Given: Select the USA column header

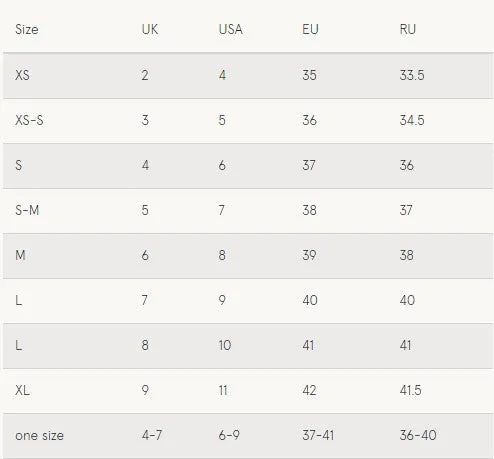Looking at the screenshot, I should [230, 29].
